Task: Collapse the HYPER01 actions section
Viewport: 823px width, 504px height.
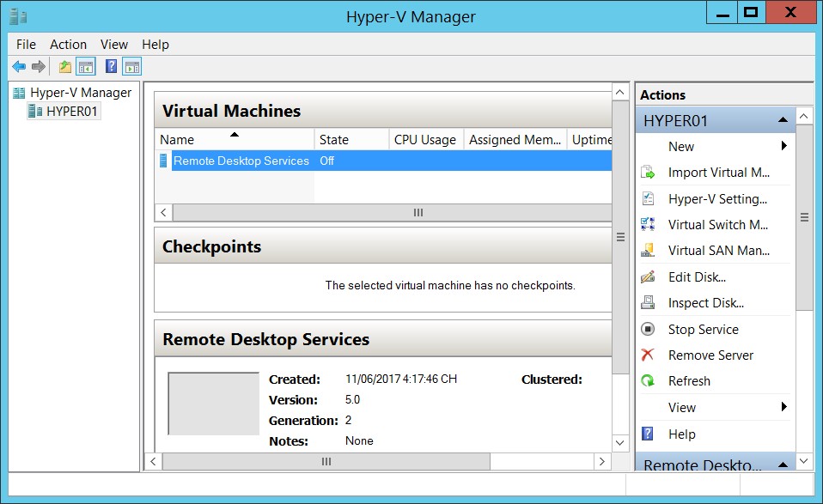Action: pos(783,120)
